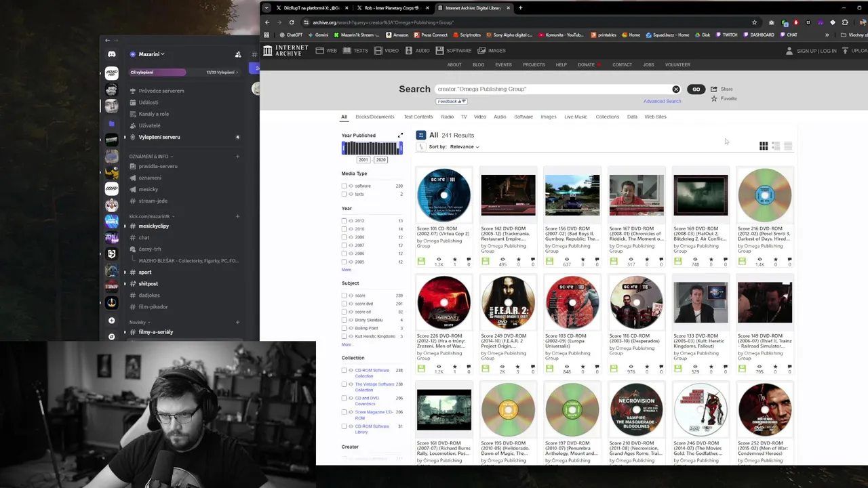The width and height of the screenshot is (868, 488).
Task: Click sort direction toggle icon
Action: (x=420, y=146)
